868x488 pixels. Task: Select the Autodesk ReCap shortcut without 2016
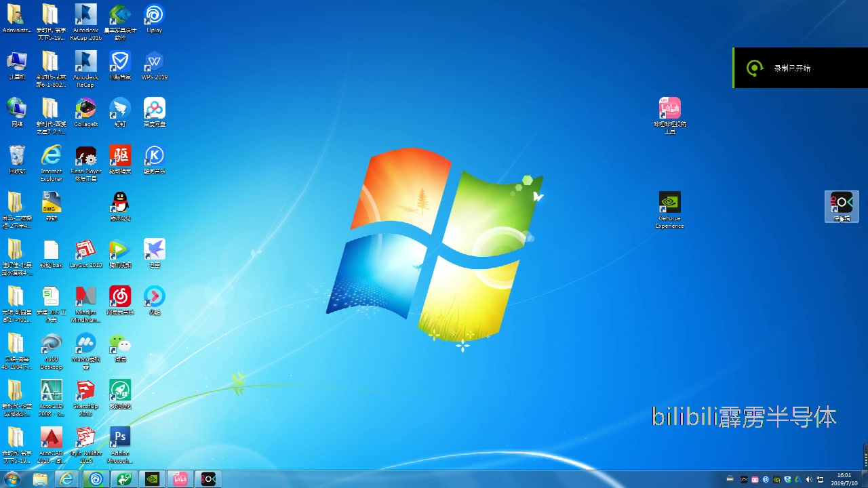coord(85,69)
